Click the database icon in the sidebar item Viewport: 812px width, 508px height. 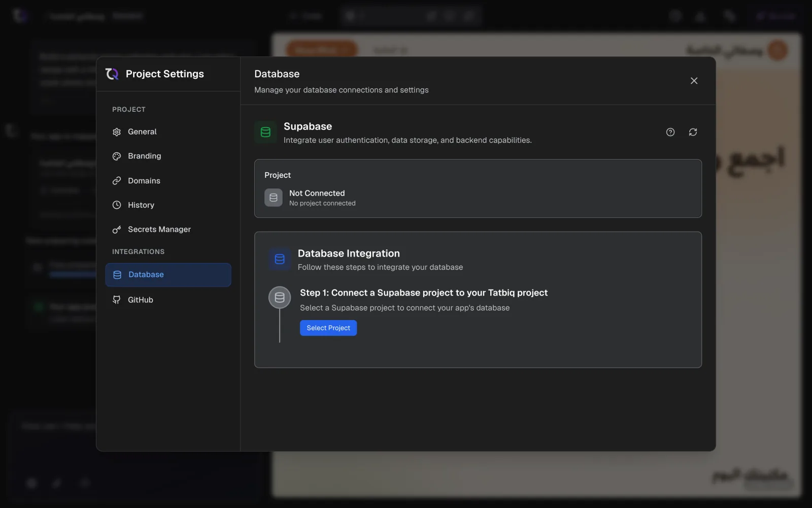pyautogui.click(x=117, y=275)
